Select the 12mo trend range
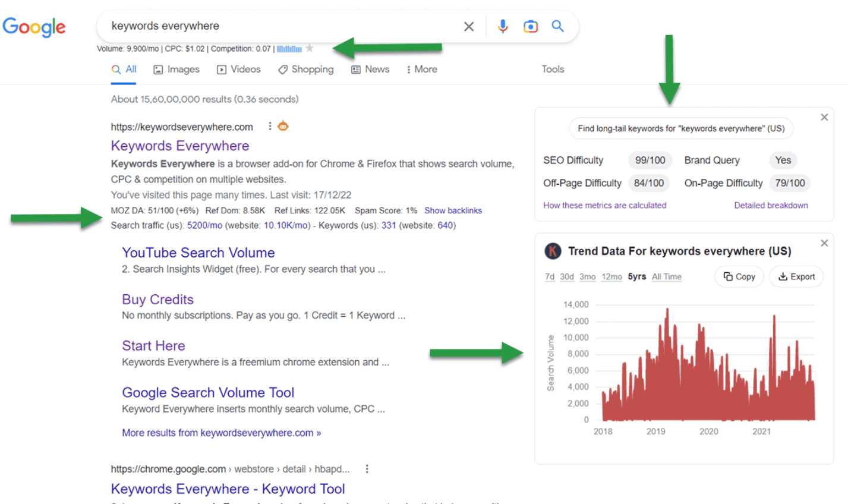This screenshot has height=504, width=848. (x=611, y=276)
